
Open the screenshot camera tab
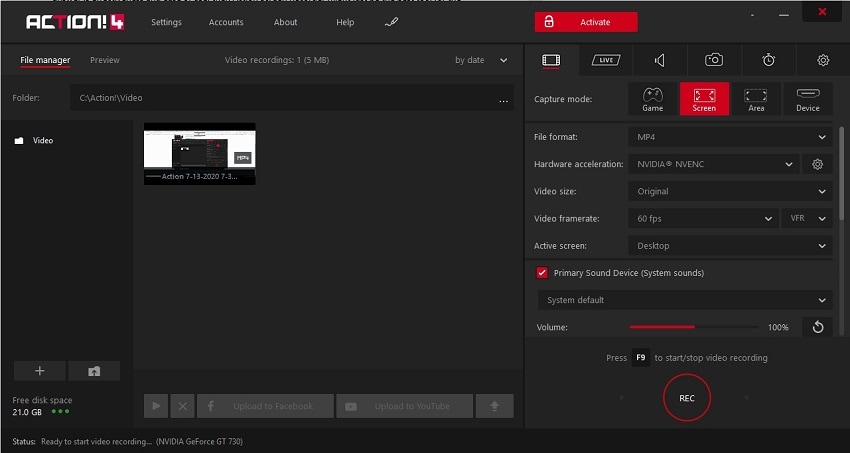pyautogui.click(x=714, y=60)
